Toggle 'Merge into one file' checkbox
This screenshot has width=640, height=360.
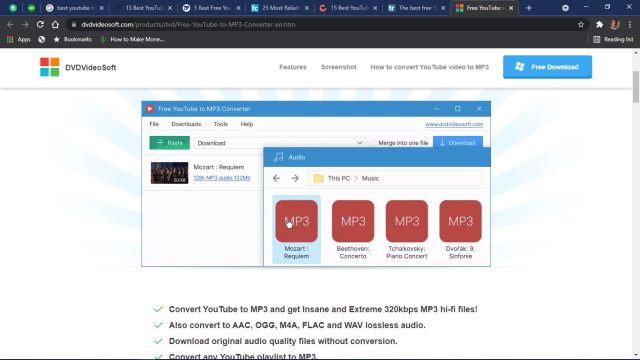pyautogui.click(x=373, y=143)
